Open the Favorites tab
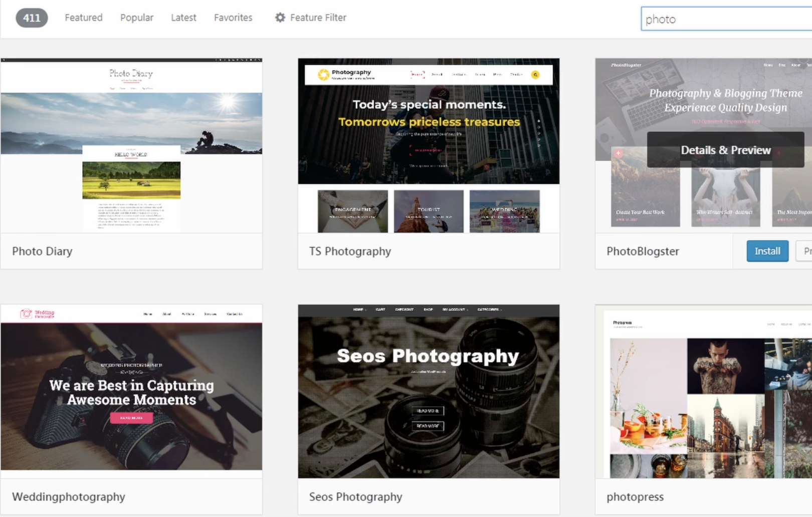The image size is (812, 517). coord(233,18)
